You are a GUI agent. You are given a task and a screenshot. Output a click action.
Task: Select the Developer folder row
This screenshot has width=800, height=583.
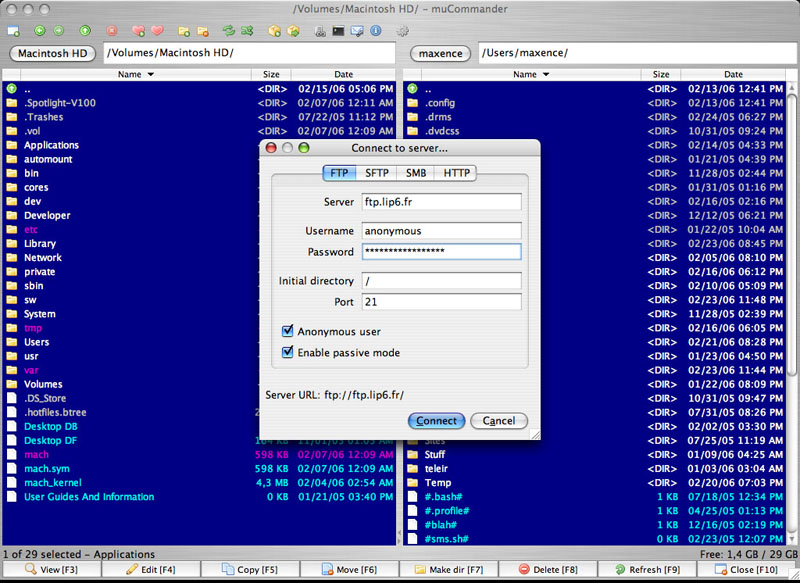(199, 215)
